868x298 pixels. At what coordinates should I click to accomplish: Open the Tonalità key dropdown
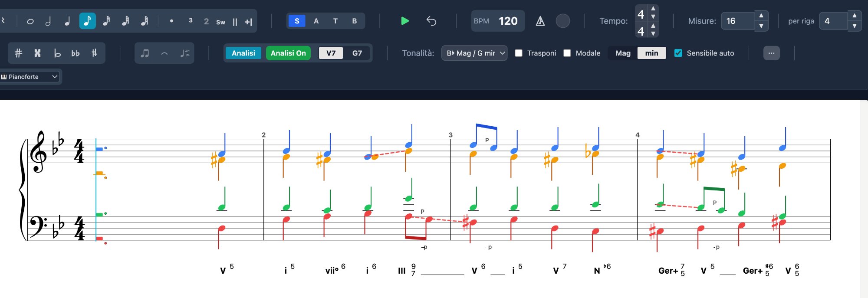[x=474, y=53]
